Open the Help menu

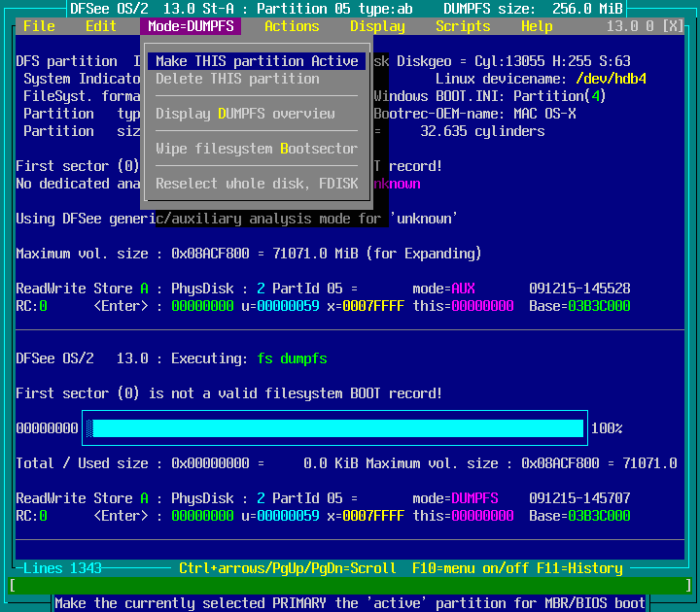pyautogui.click(x=537, y=26)
